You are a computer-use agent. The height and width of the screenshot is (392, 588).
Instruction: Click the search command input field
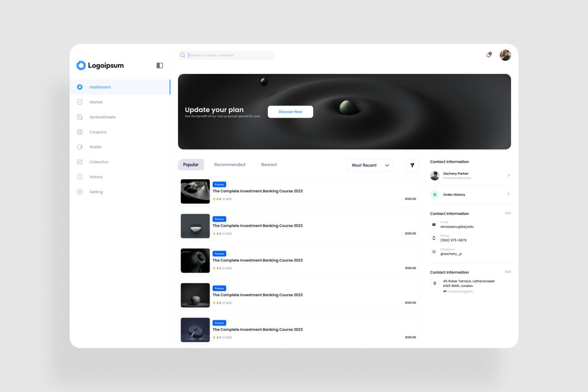(226, 55)
